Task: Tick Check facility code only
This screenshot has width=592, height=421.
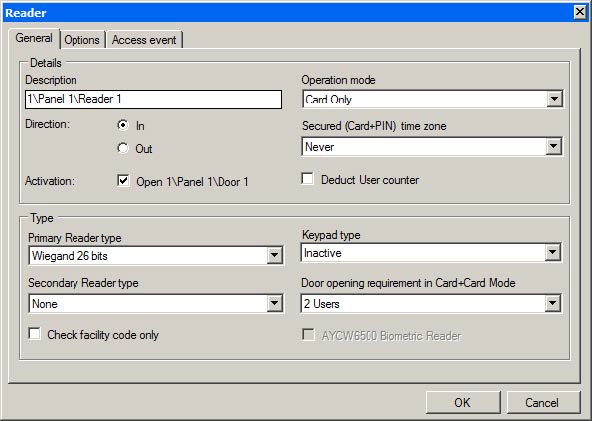Action: 35,333
